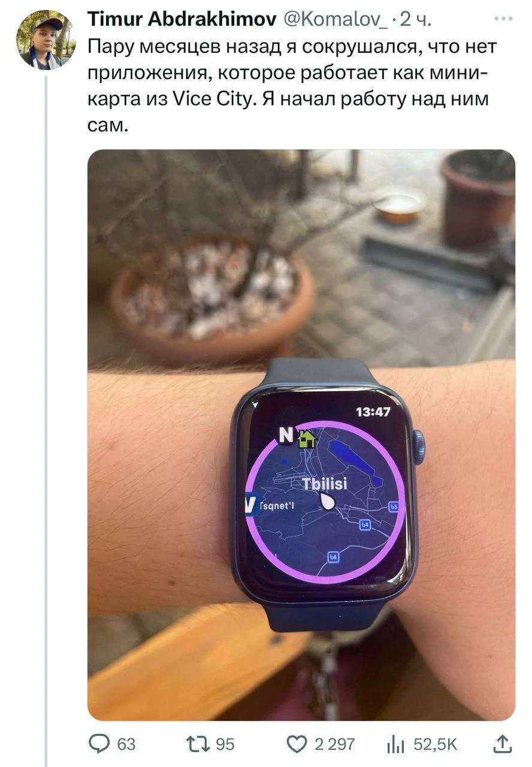Click the 2 297 likes count
This screenshot has height=767, width=532.
[334, 744]
